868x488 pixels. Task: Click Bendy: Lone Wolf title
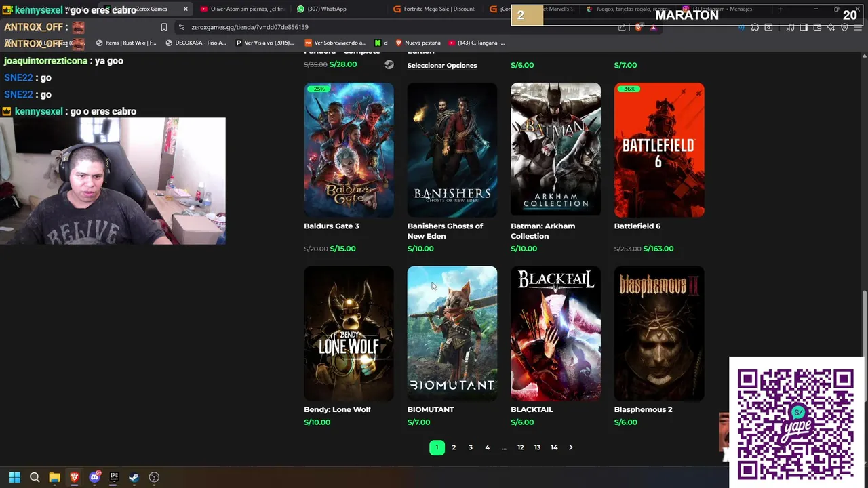click(337, 409)
